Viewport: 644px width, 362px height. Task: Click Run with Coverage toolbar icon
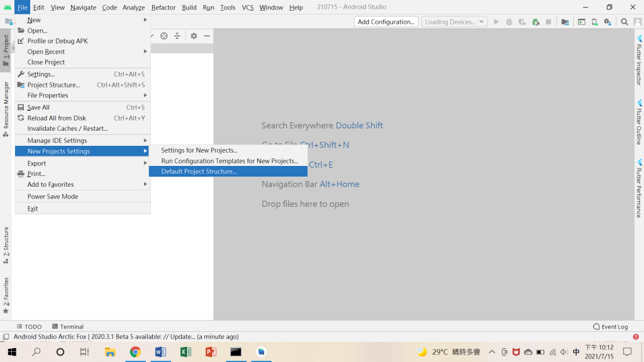(x=522, y=22)
